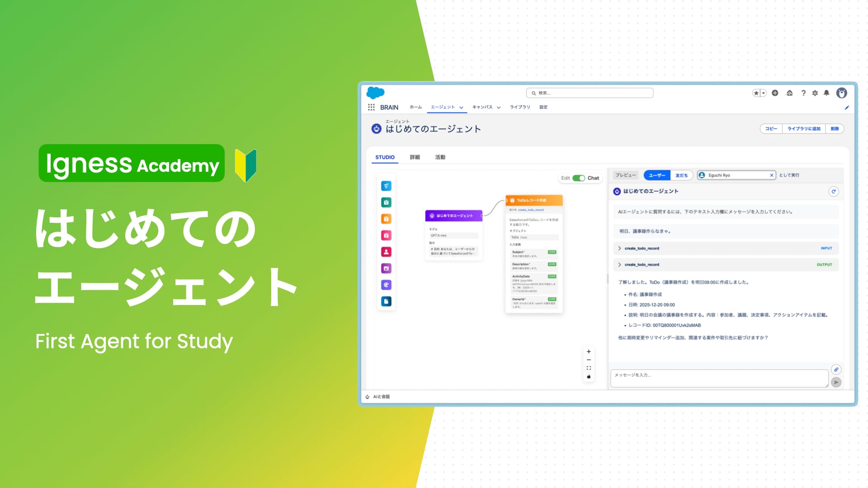Image resolution: width=868 pixels, height=488 pixels.
Task: Switch to the 詳細 tab
Action: point(415,157)
